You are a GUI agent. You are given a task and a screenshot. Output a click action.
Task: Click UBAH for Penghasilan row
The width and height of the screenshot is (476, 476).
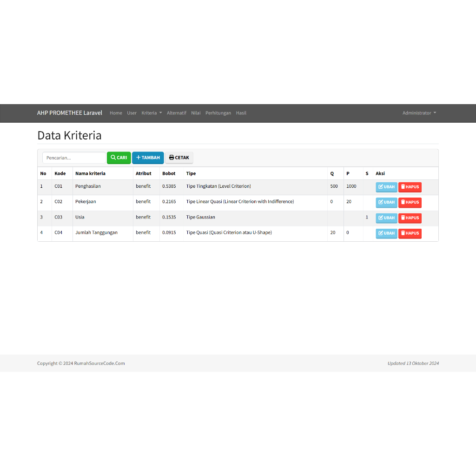click(x=386, y=187)
